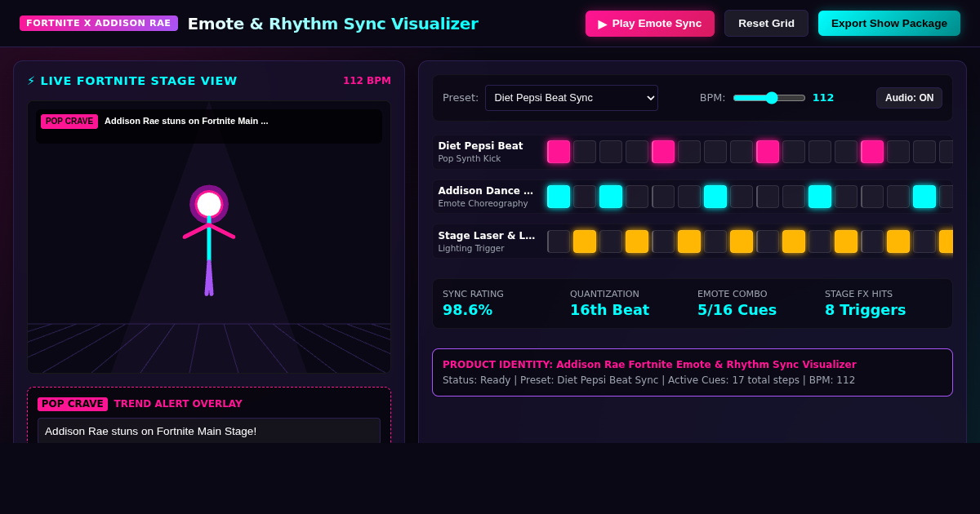Toggle step 15 of Addison Dance track
The image size is (980, 514).
coord(924,197)
